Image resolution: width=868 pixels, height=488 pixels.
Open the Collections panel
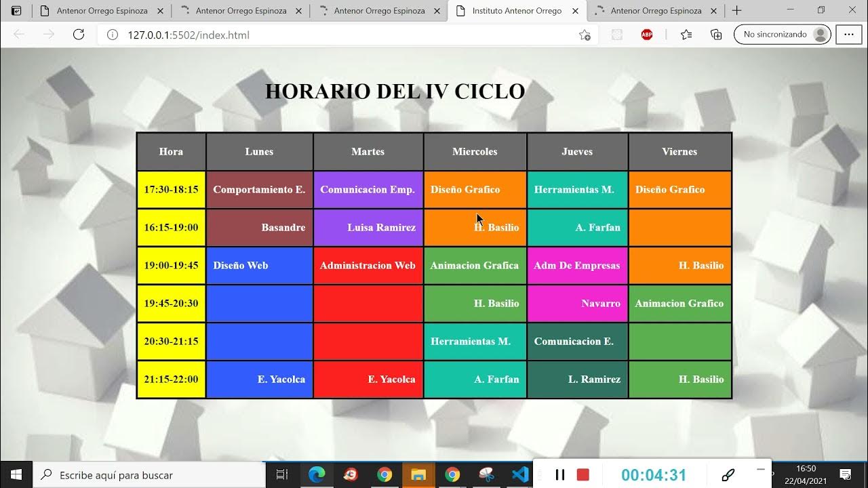715,35
